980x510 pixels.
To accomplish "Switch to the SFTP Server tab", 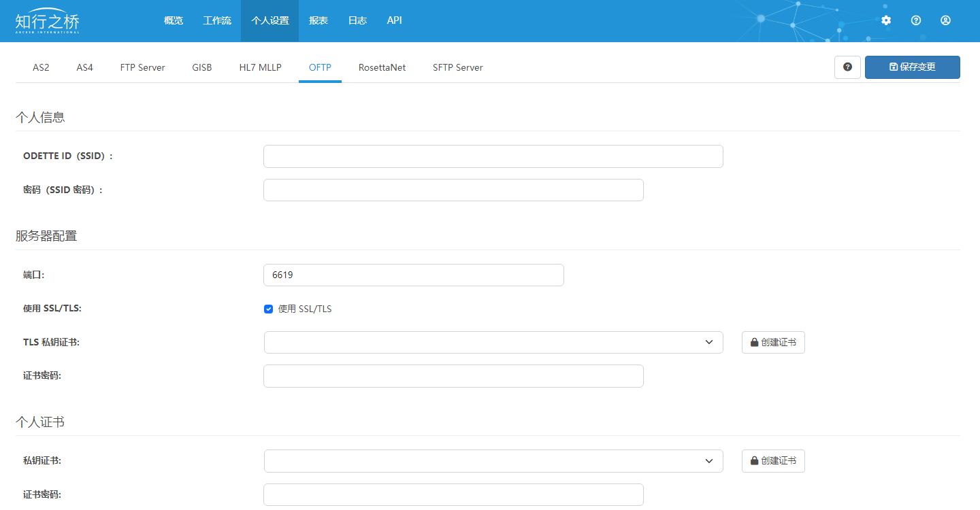I will (x=457, y=68).
